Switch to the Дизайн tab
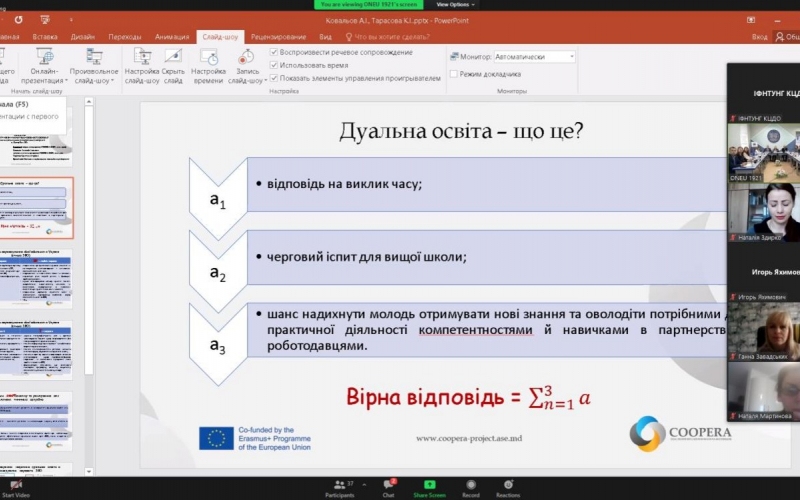Screen dimensions: 800x500 (x=83, y=37)
